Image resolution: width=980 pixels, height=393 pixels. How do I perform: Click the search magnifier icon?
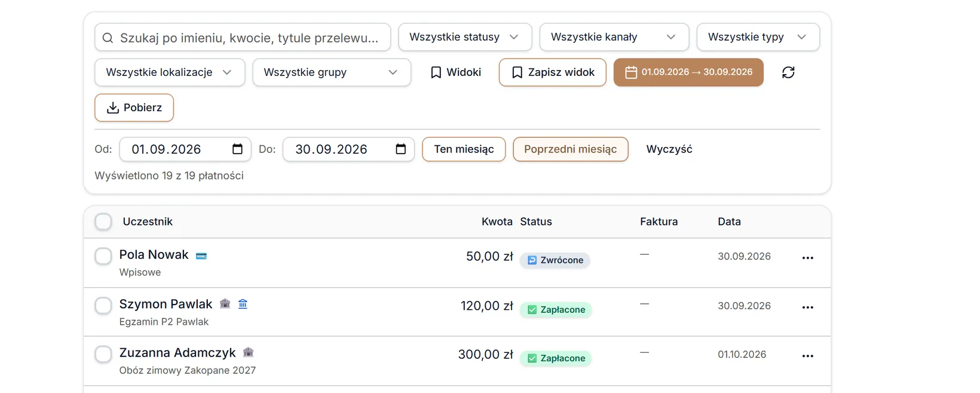(x=108, y=38)
